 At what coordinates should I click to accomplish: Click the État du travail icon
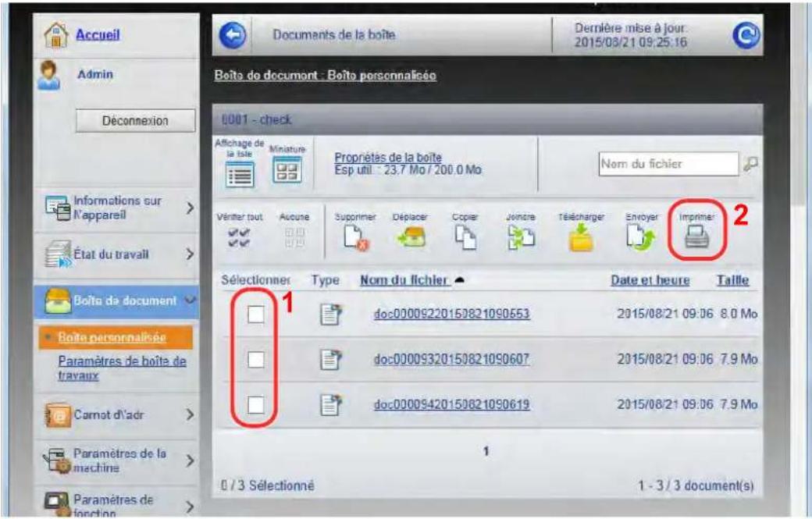pos(58,254)
